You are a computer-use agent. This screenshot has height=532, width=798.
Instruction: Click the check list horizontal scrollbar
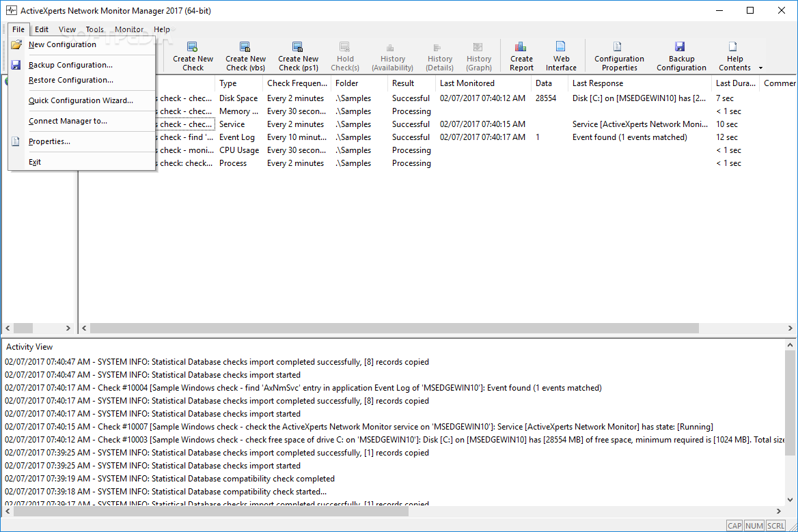pos(394,328)
